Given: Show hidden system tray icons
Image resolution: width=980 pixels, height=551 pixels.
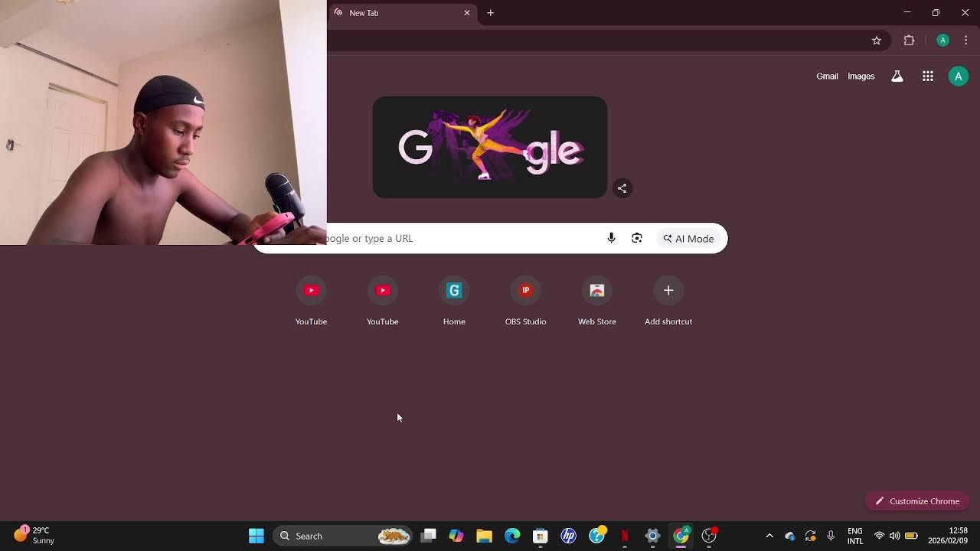Looking at the screenshot, I should point(769,536).
